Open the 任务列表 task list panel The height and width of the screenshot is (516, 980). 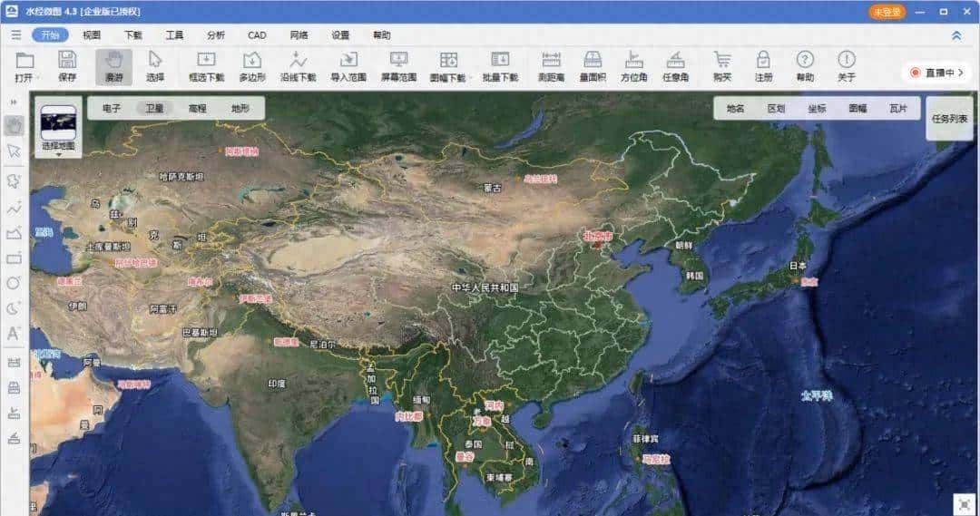pos(949,118)
